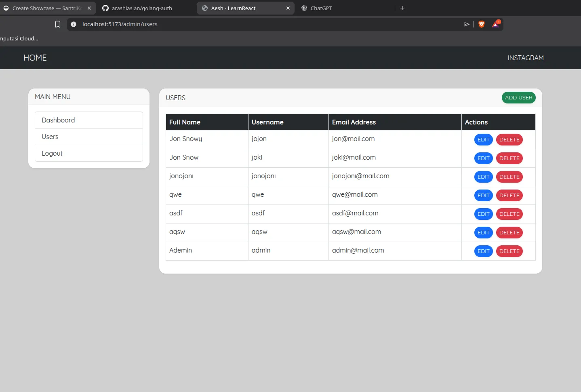The height and width of the screenshot is (392, 581).
Task: Click the green ADD USER button
Action: (519, 97)
